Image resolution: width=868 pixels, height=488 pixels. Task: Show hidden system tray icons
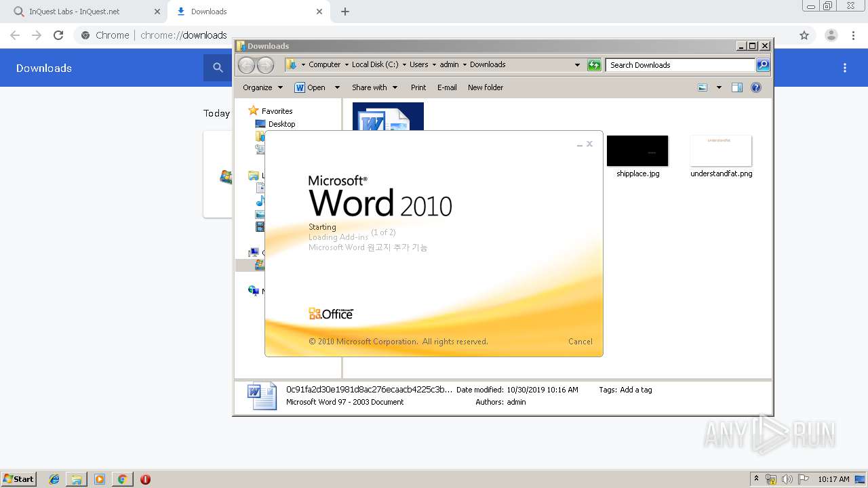point(757,479)
